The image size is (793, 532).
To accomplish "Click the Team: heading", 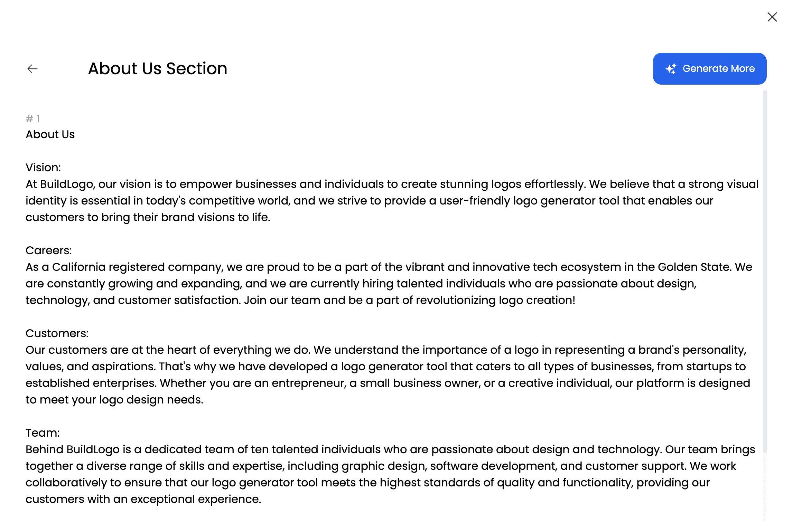I will (x=43, y=433).
